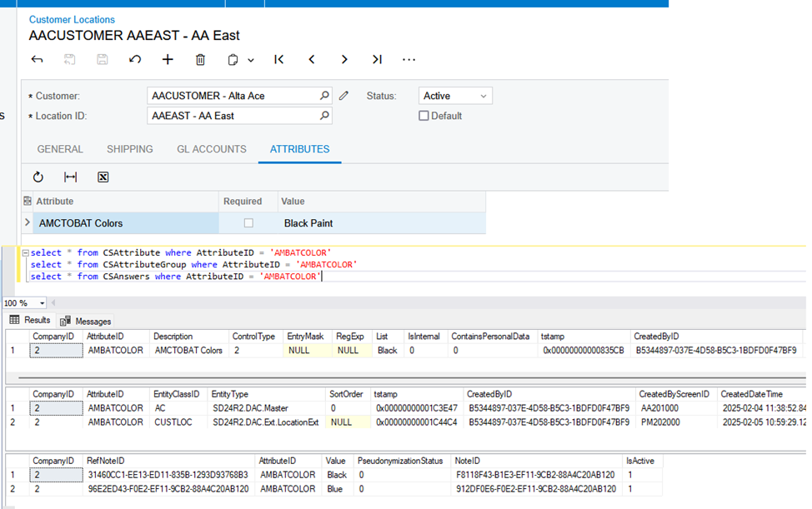The image size is (812, 509).
Task: Undo changes using the undo arrow icon
Action: click(137, 59)
